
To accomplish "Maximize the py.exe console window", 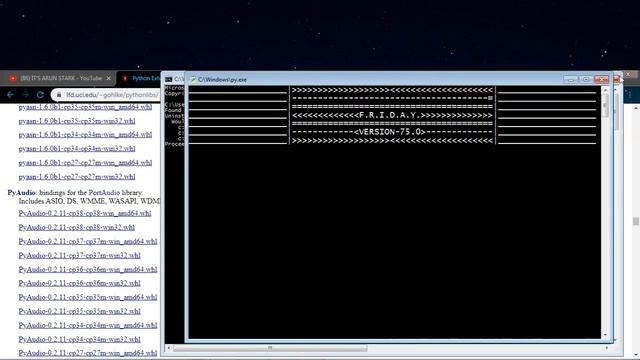I will pyautogui.click(x=586, y=79).
